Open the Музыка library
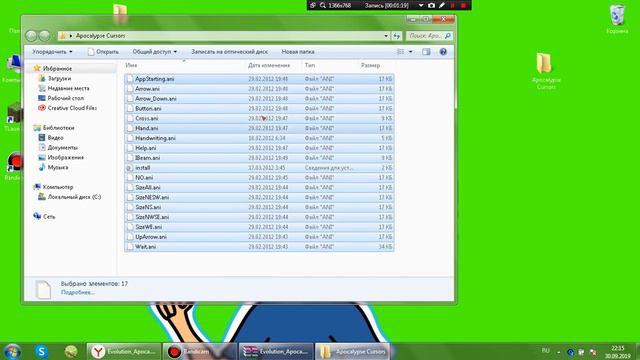Image resolution: width=640 pixels, height=360 pixels. 58,167
